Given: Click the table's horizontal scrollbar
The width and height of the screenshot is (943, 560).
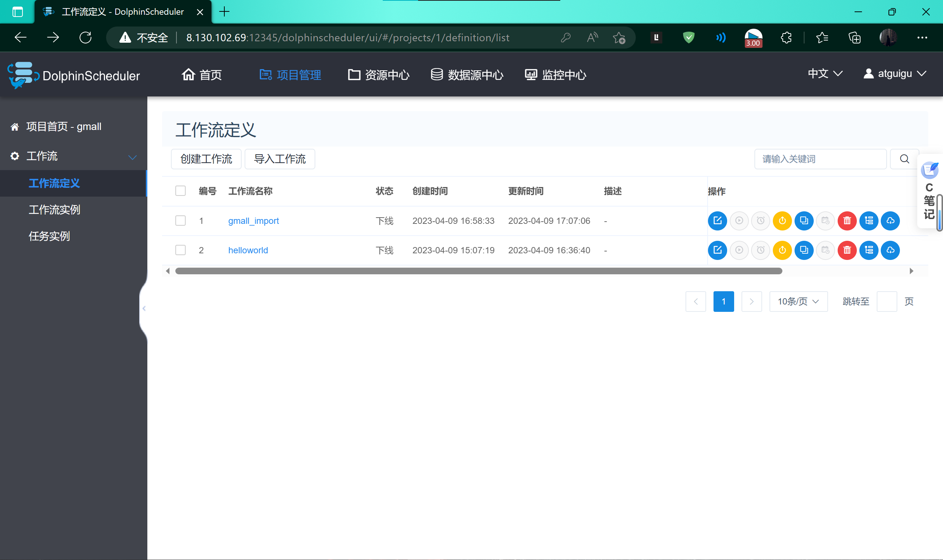Looking at the screenshot, I should click(x=478, y=271).
